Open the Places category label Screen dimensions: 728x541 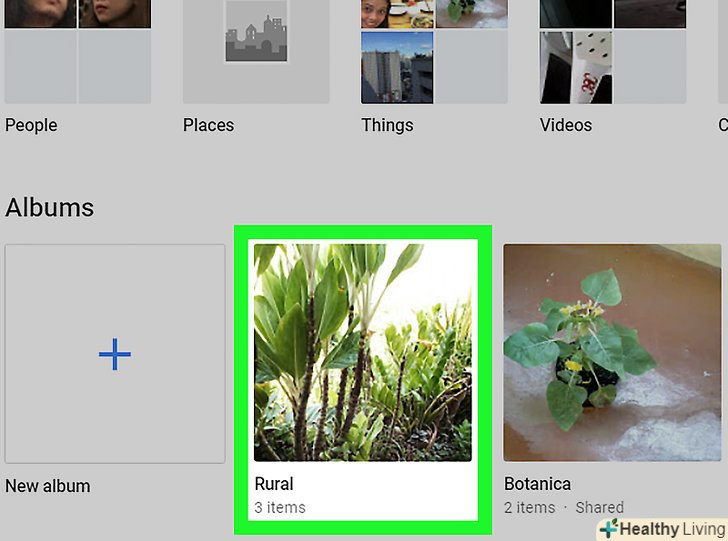[x=208, y=125]
